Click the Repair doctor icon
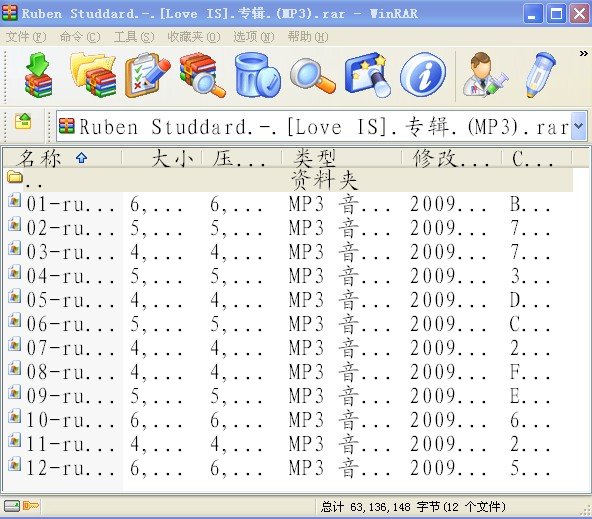 [485, 75]
